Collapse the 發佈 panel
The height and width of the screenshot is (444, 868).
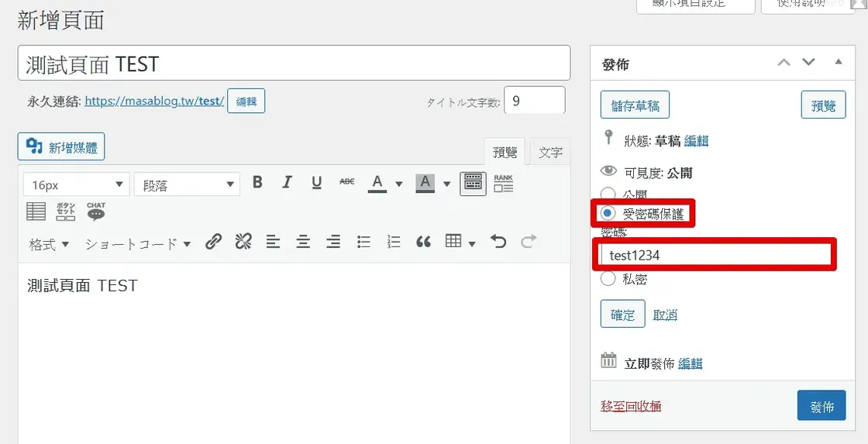839,62
